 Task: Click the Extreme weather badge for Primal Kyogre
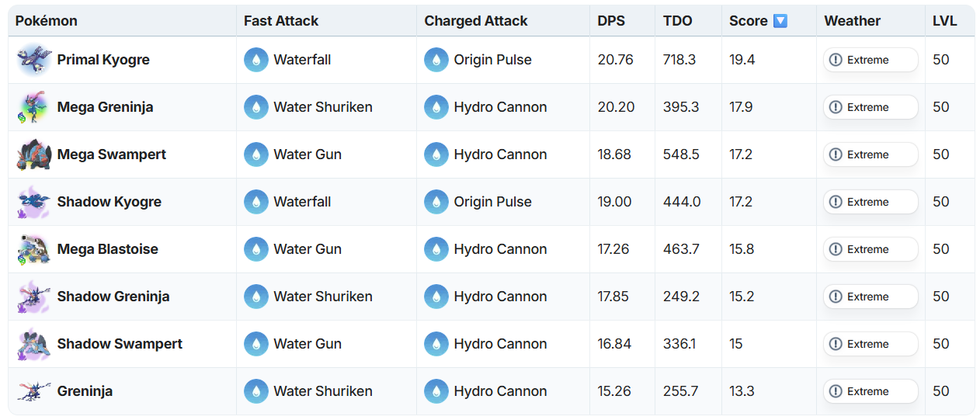click(x=871, y=60)
